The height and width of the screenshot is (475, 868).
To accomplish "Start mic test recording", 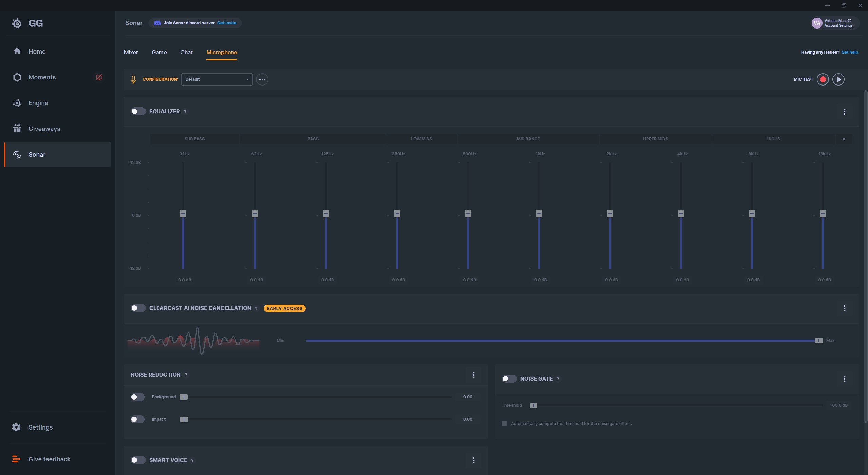I will 823,79.
